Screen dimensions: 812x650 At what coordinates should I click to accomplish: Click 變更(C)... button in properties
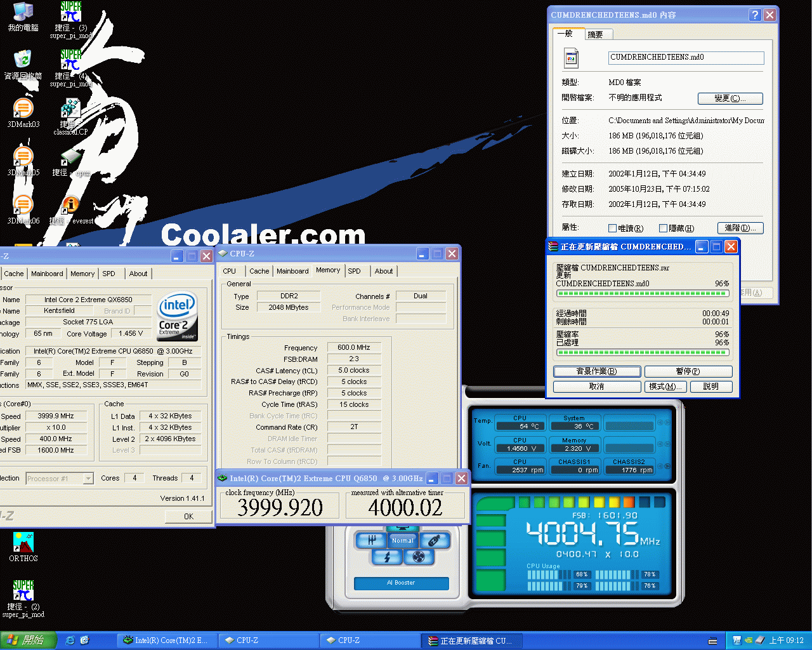coord(730,98)
